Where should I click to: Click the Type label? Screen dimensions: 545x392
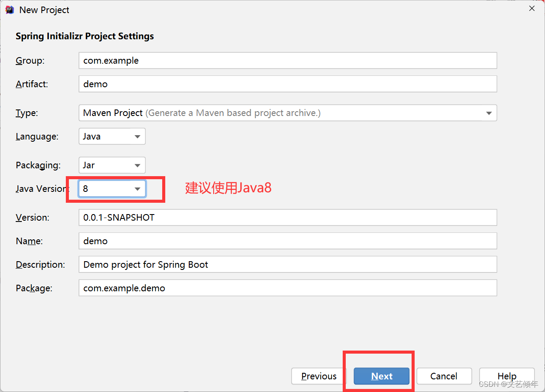tap(27, 113)
